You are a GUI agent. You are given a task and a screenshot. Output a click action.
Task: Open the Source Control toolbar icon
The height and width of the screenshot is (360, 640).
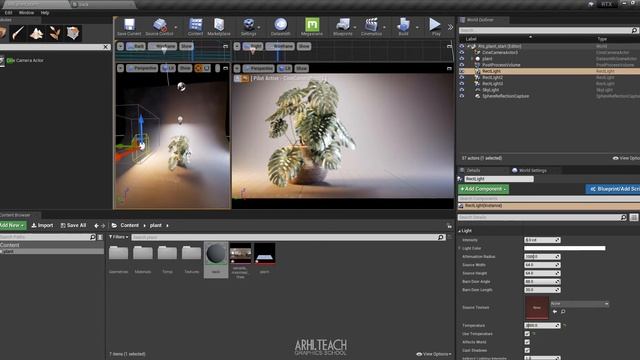[160, 27]
